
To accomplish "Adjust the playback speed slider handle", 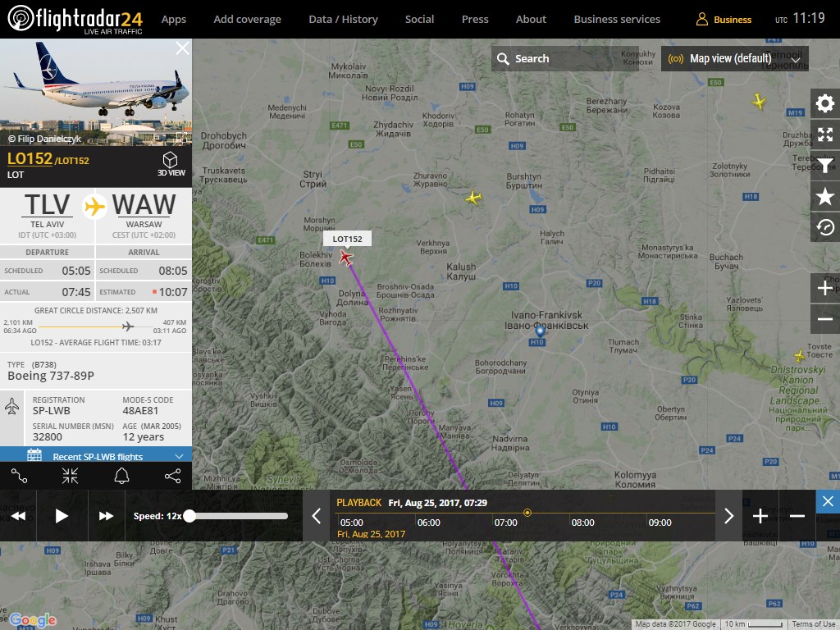I will (189, 516).
